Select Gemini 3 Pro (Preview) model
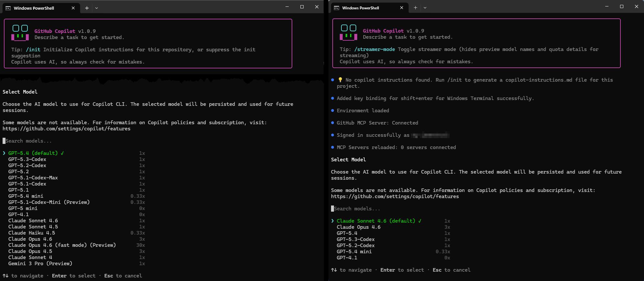Viewport: 644px width, 281px height. (x=40, y=264)
